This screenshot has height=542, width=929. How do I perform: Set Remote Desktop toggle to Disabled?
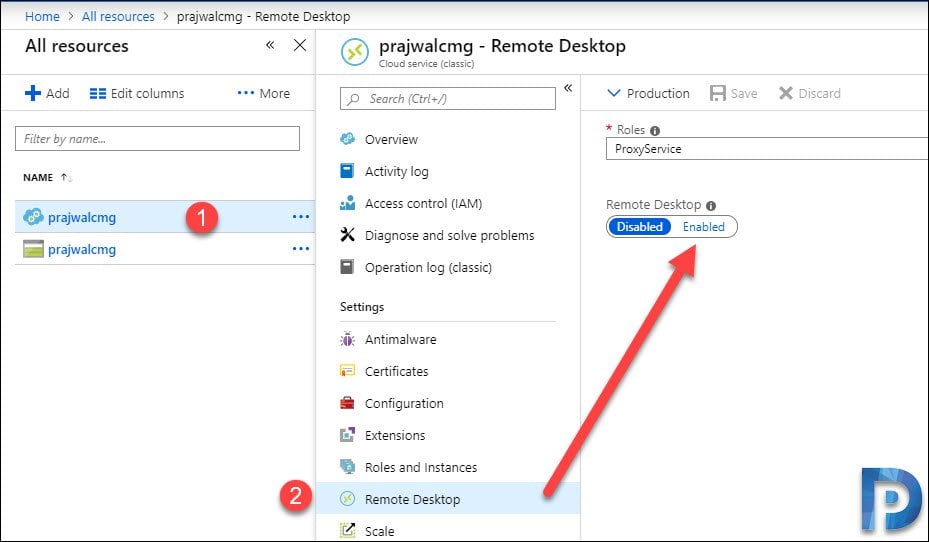639,226
